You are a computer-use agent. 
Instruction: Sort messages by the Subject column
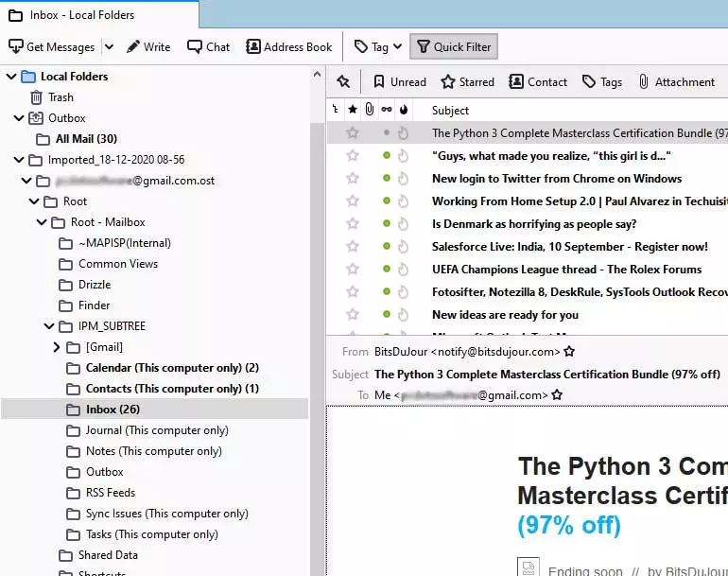click(450, 111)
